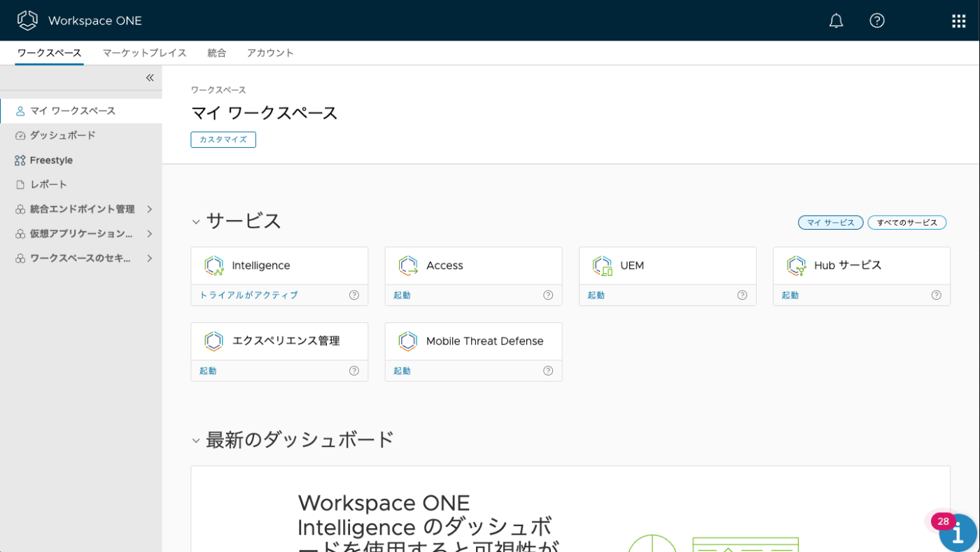
Task: Open help icon on エクスペリエンス管理 card
Action: click(354, 371)
